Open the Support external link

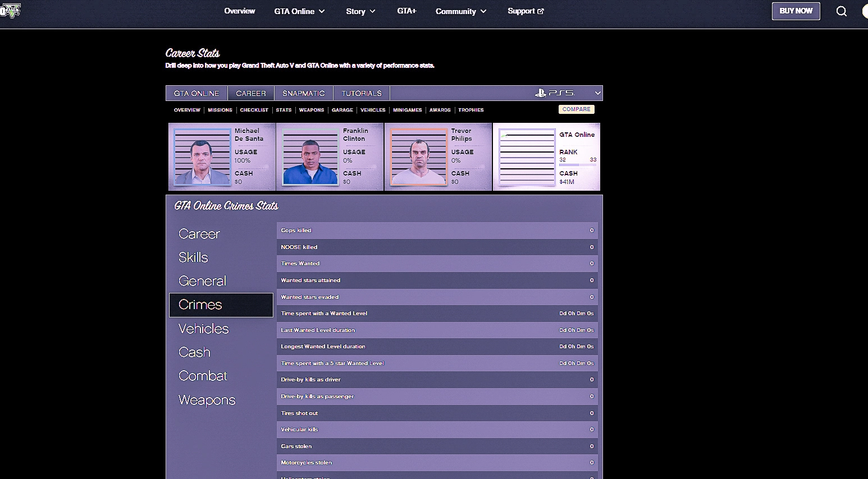click(526, 11)
